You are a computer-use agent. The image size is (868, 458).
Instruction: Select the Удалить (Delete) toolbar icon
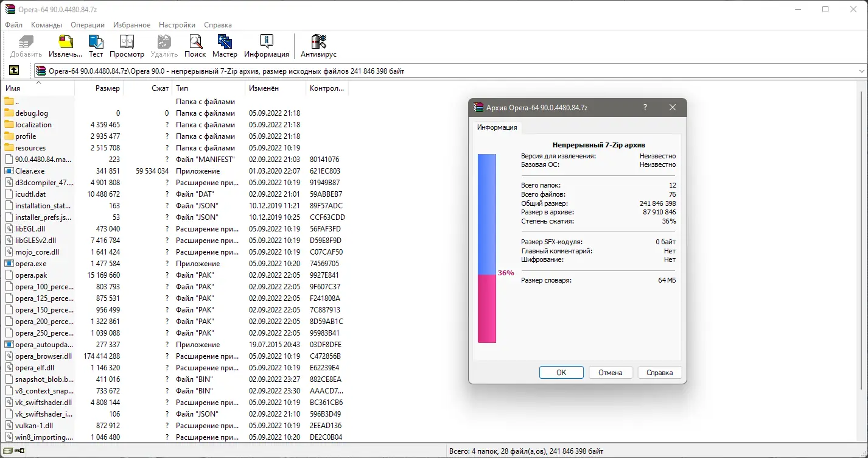click(x=163, y=46)
